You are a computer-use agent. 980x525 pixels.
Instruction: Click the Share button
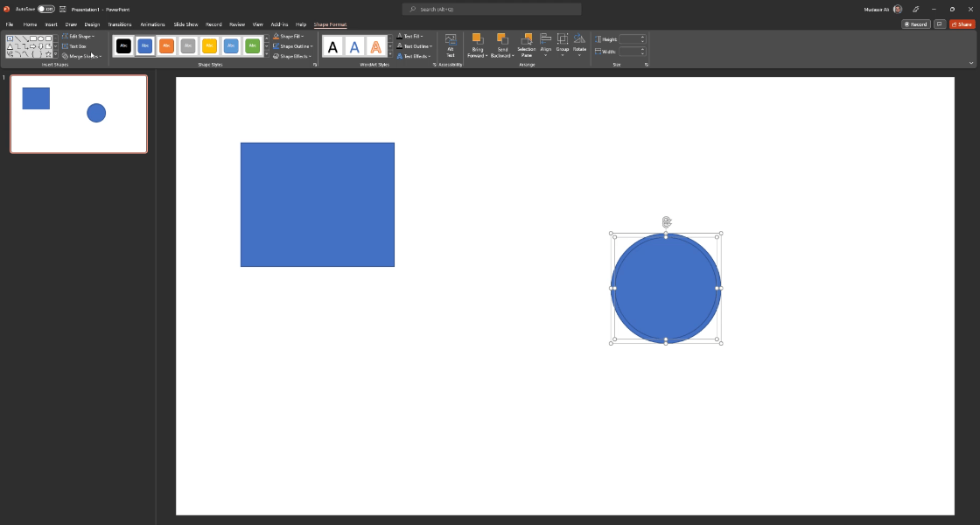pos(962,24)
